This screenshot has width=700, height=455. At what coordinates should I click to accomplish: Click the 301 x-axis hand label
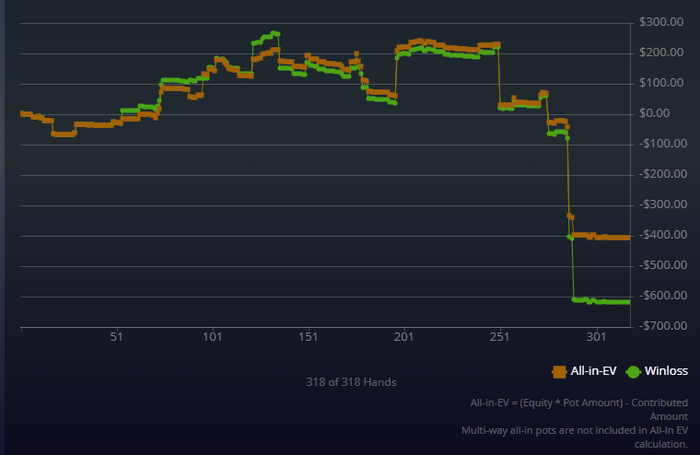click(x=596, y=337)
